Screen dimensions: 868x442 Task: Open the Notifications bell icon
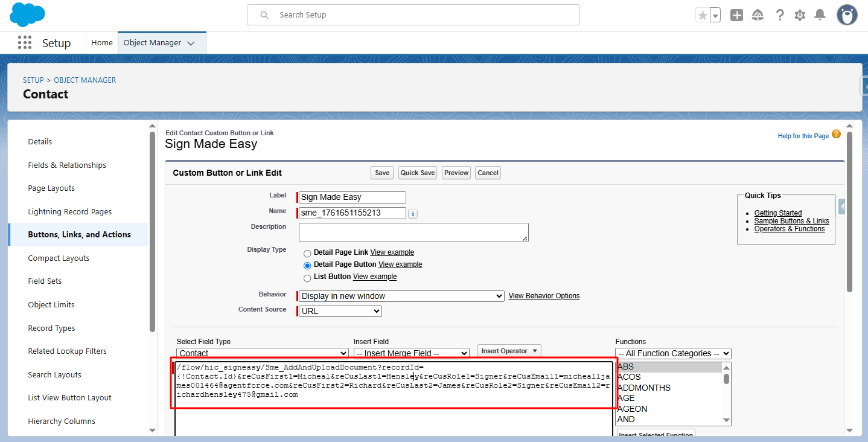[x=820, y=15]
